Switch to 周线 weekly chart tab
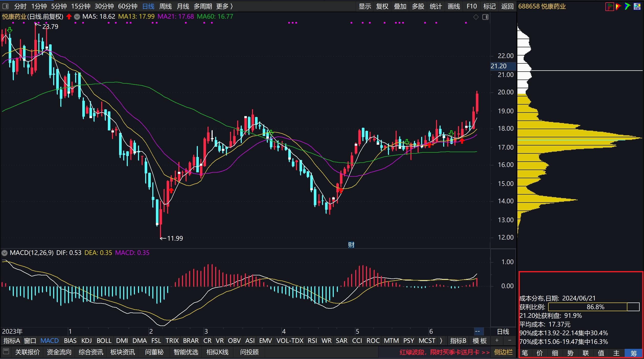This screenshot has width=644, height=359. 165,6
